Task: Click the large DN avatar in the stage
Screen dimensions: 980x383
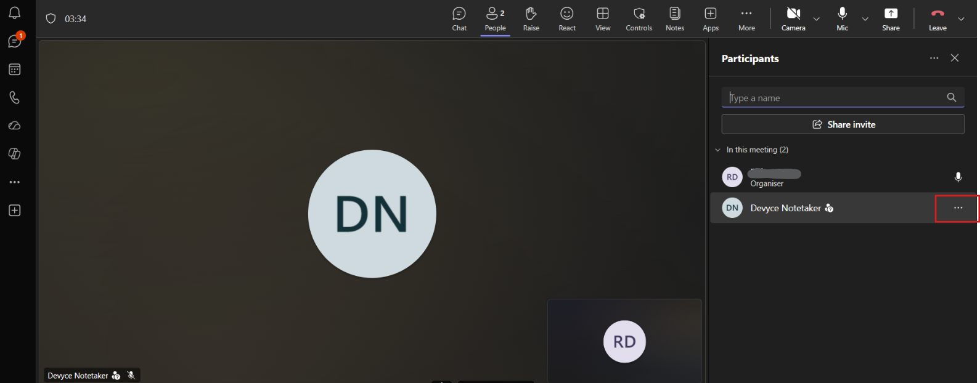Action: [x=372, y=214]
